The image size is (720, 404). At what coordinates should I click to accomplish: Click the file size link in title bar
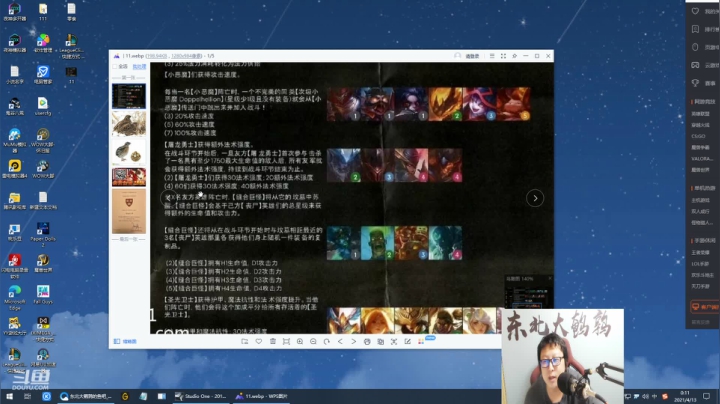[157, 56]
